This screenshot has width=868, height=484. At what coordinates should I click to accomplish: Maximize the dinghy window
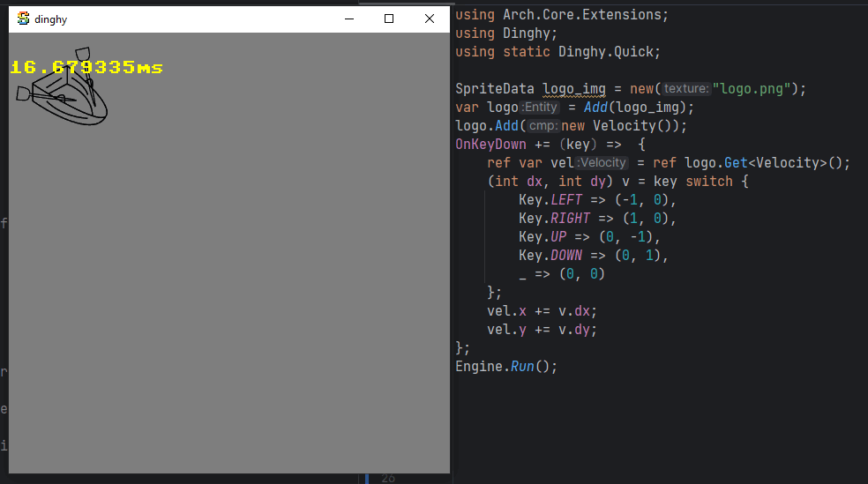(x=389, y=19)
